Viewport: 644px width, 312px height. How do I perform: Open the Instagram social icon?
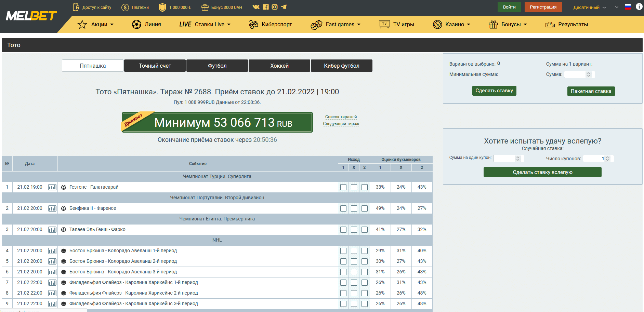coord(275,7)
